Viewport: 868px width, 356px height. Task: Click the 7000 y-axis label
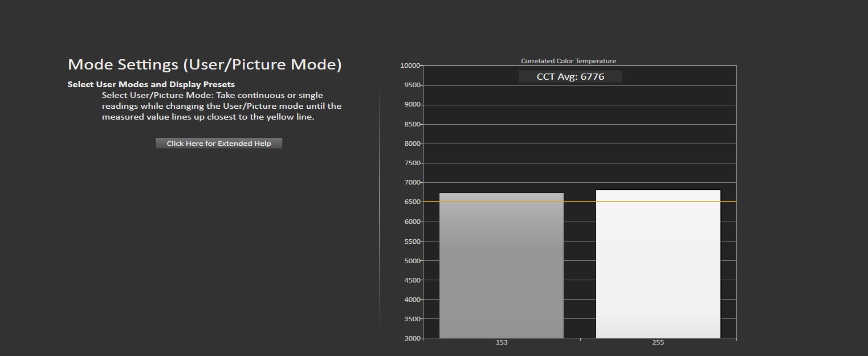412,182
